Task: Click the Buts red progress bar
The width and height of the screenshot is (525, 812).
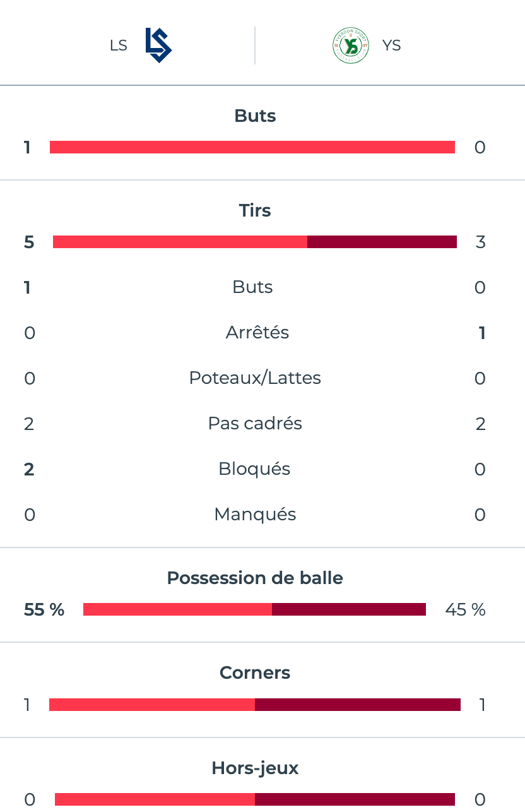Action: click(252, 147)
